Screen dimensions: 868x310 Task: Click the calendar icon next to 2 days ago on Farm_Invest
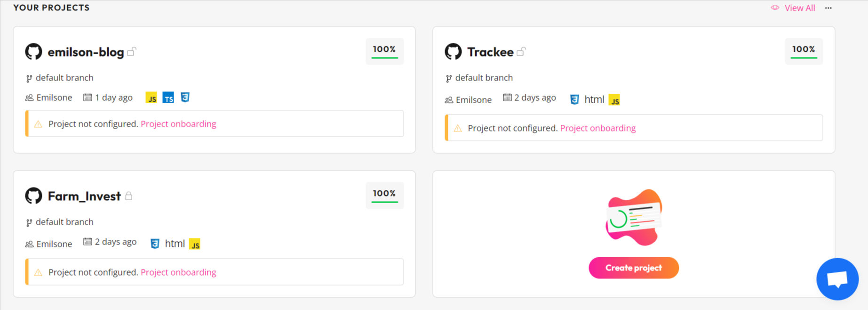tap(88, 241)
